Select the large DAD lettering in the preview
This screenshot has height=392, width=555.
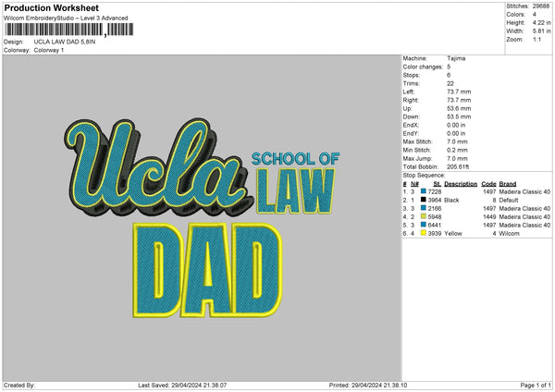click(x=207, y=270)
